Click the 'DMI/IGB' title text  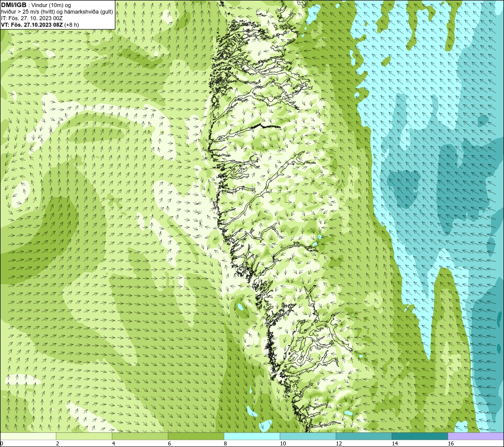(x=14, y=5)
